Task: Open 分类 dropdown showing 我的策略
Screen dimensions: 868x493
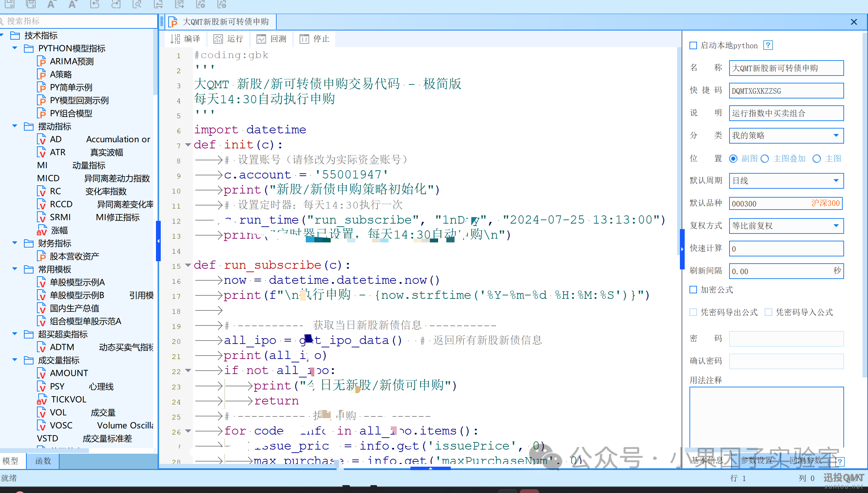Action: [x=786, y=136]
